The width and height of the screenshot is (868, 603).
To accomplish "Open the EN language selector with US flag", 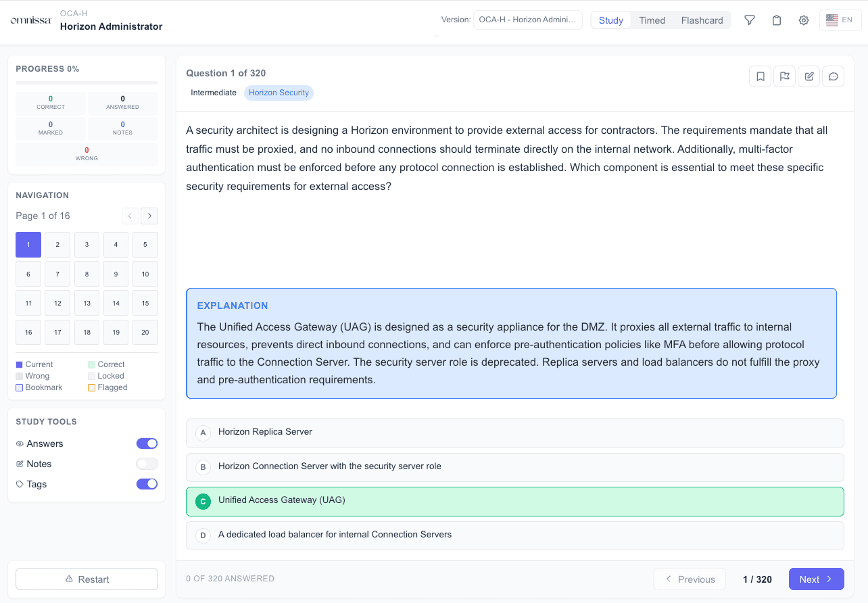I will [x=840, y=20].
